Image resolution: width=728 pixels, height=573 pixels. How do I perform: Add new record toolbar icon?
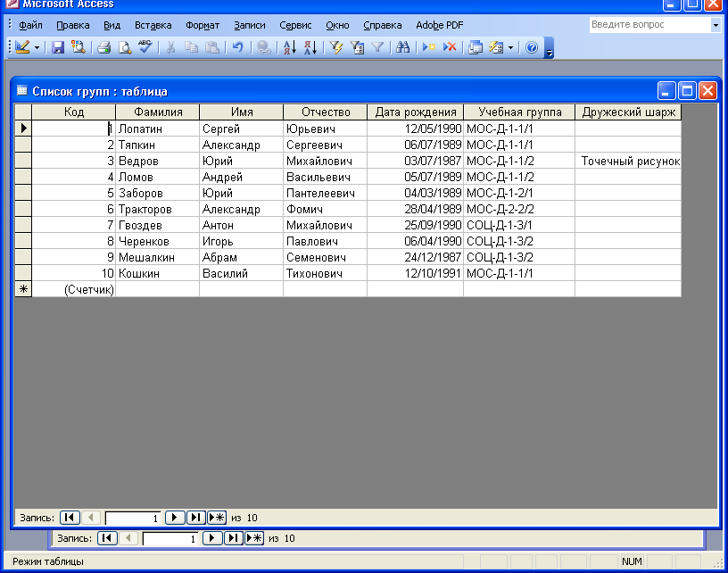pyautogui.click(x=429, y=47)
